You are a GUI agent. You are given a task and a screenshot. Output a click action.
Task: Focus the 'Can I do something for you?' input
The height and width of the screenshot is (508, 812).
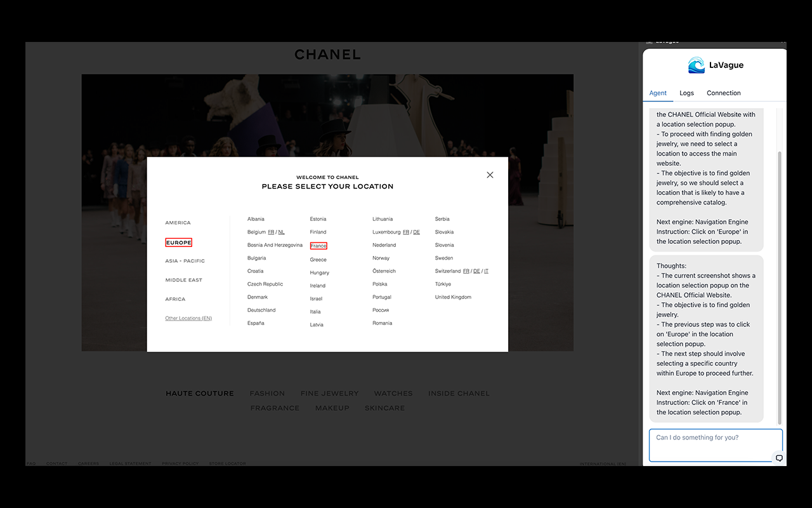[716, 445]
